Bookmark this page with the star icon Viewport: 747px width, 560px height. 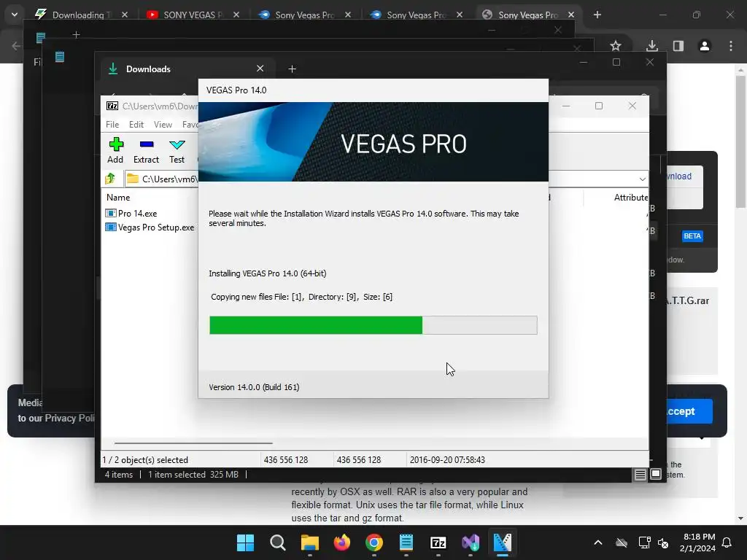(616, 46)
